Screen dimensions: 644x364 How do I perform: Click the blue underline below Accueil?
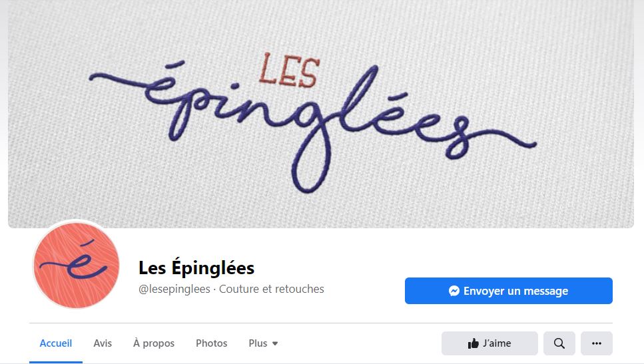(x=56, y=362)
